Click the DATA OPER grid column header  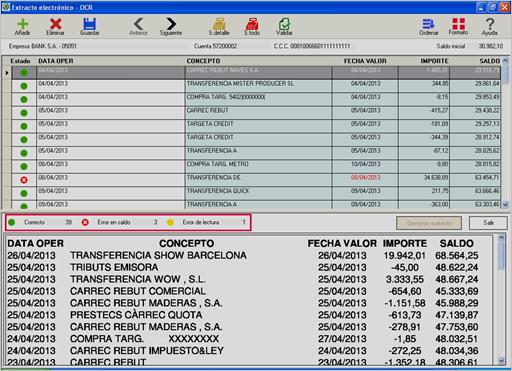[x=56, y=61]
